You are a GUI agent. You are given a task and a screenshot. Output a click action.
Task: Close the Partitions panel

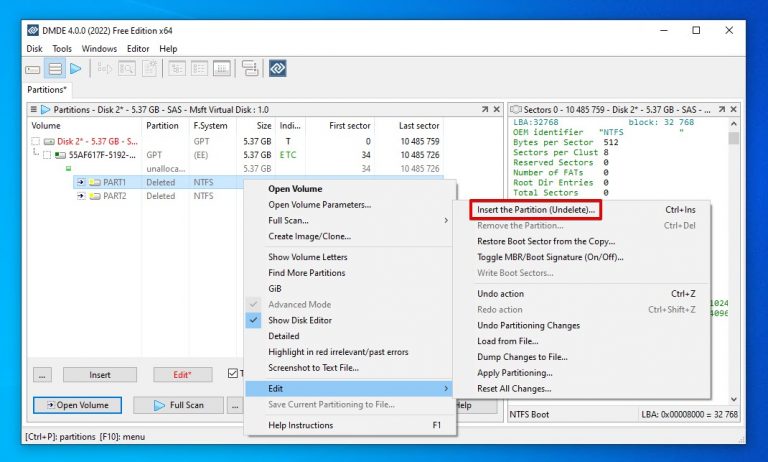[497, 109]
